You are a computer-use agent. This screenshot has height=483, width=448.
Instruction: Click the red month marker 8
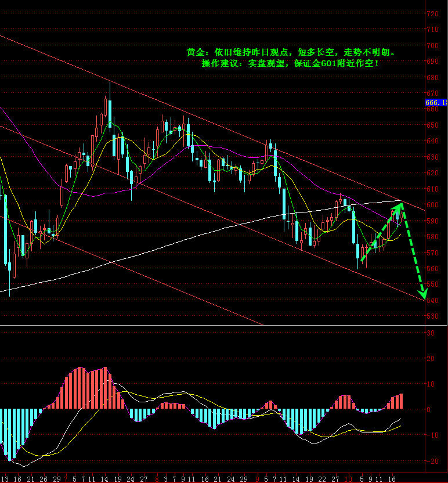coord(157,479)
